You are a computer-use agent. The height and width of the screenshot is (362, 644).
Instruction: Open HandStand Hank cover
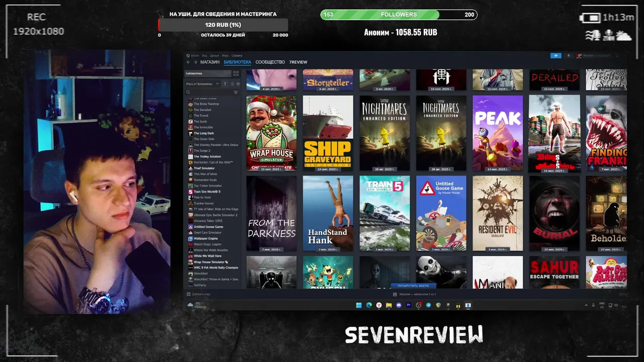point(328,213)
